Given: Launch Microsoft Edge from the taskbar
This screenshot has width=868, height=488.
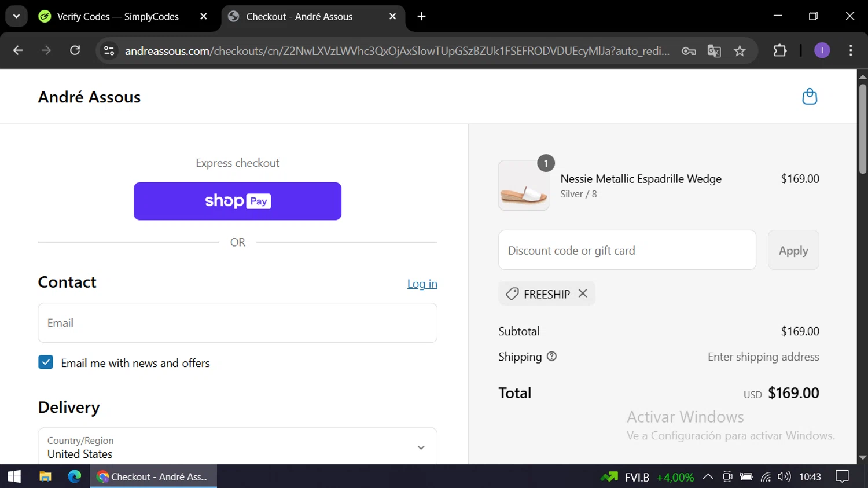Looking at the screenshot, I should coord(75,476).
